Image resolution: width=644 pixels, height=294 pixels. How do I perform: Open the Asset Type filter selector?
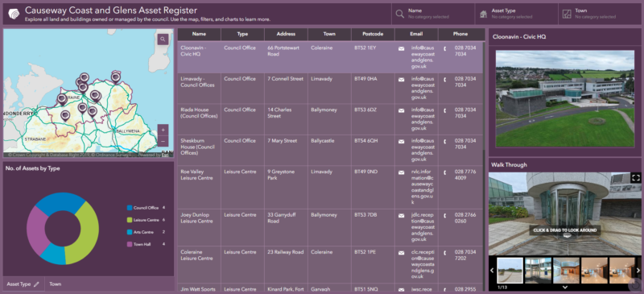click(516, 14)
